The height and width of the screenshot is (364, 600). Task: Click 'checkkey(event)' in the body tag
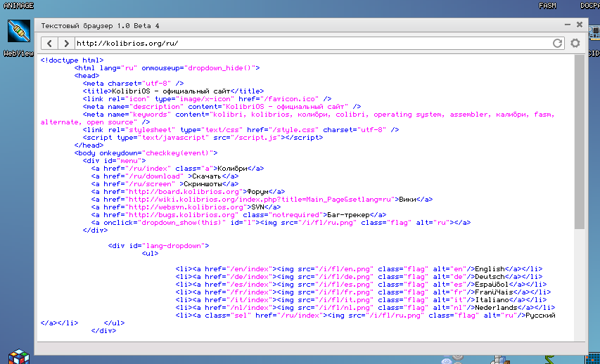(177, 153)
